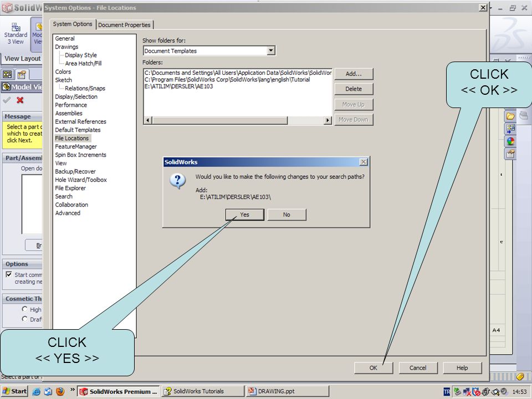The width and height of the screenshot is (532, 399).
Task: Launch Internet Explorer from quick launch
Action: (x=36, y=392)
